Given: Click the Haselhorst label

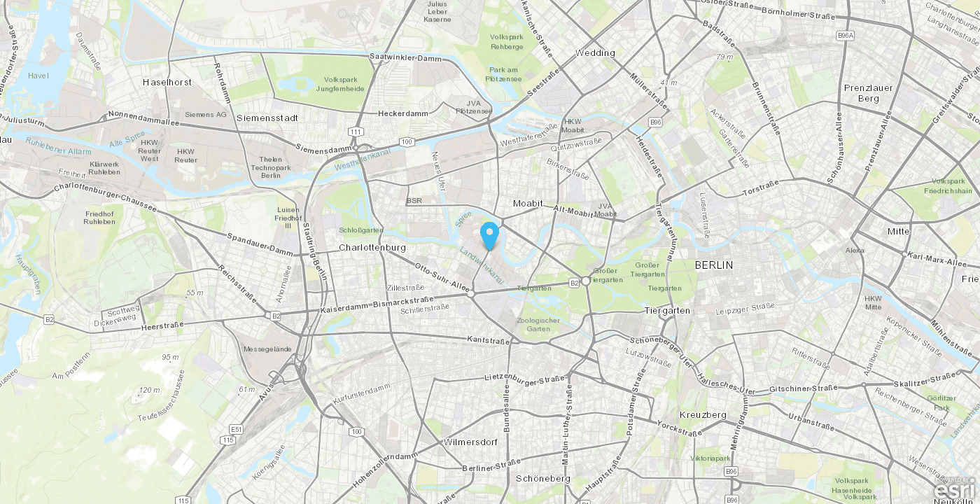Looking at the screenshot, I should click(167, 82).
